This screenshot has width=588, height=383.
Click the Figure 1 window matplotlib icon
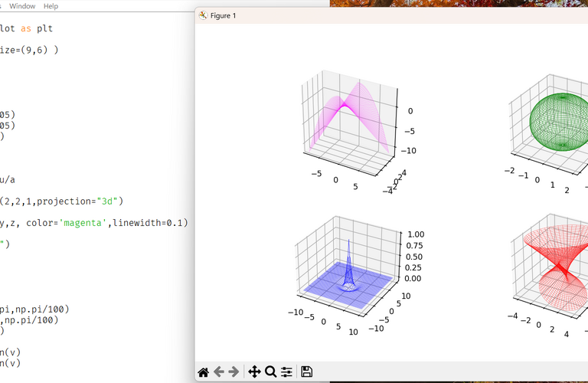pyautogui.click(x=203, y=15)
